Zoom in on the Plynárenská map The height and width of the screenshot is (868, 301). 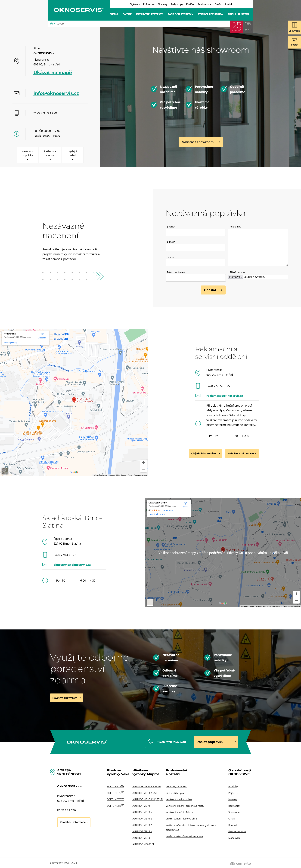tap(143, 463)
